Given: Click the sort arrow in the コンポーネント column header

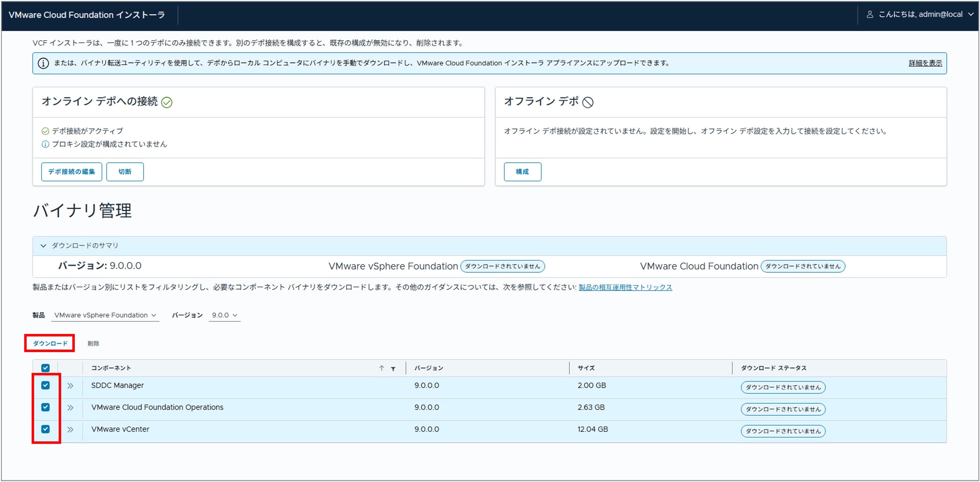Looking at the screenshot, I should tap(382, 368).
